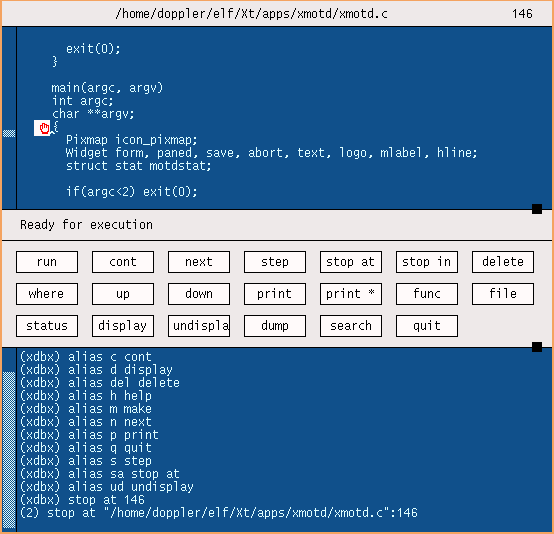The image size is (554, 534).
Task: Click the source window scrollbar thumb
Action: pyautogui.click(x=9, y=133)
